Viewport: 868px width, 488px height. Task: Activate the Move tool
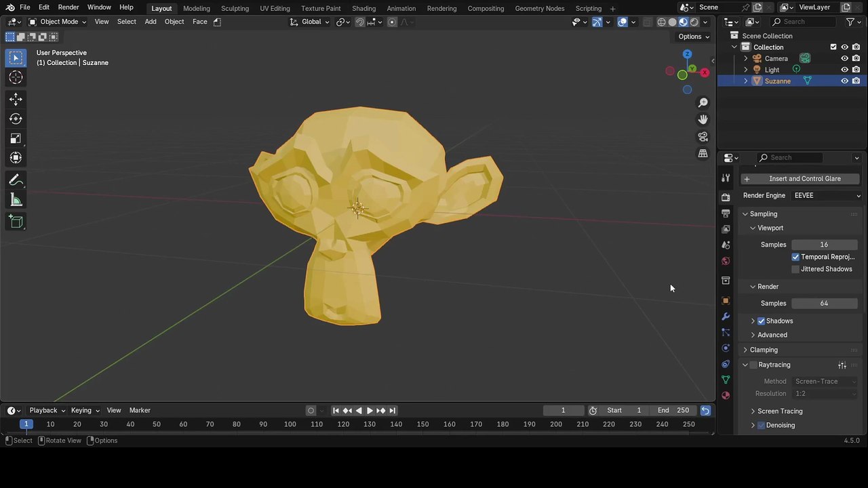[x=16, y=100]
